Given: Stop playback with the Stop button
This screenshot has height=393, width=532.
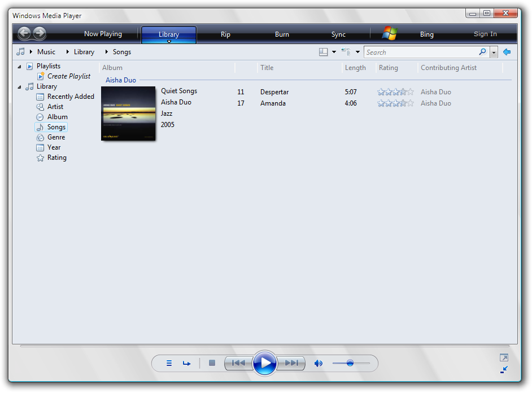Looking at the screenshot, I should [212, 363].
